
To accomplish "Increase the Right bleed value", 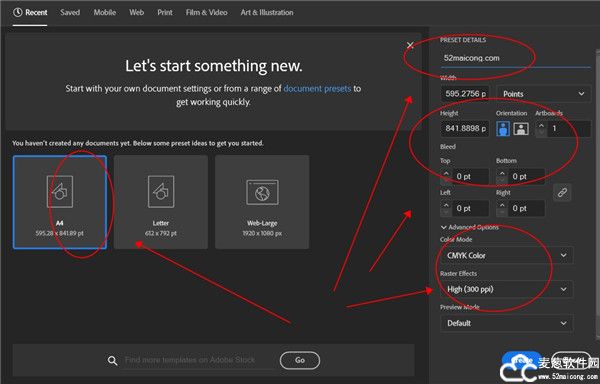I will 502,205.
